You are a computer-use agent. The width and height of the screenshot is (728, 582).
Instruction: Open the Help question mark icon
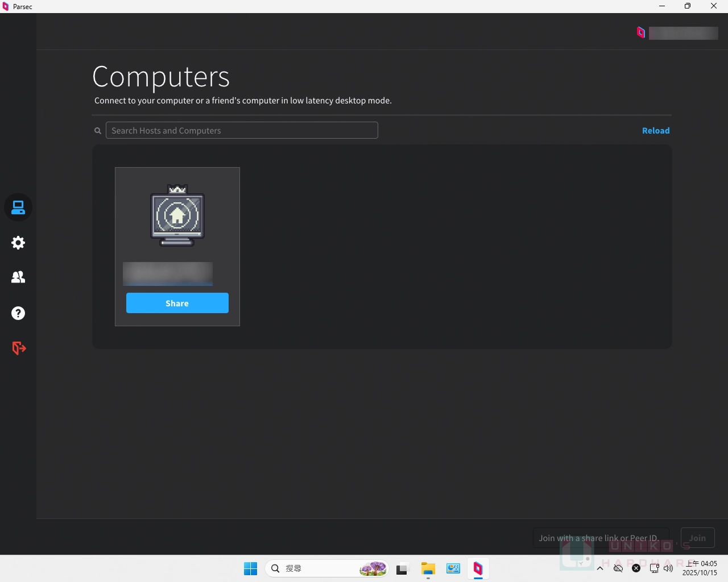click(18, 313)
